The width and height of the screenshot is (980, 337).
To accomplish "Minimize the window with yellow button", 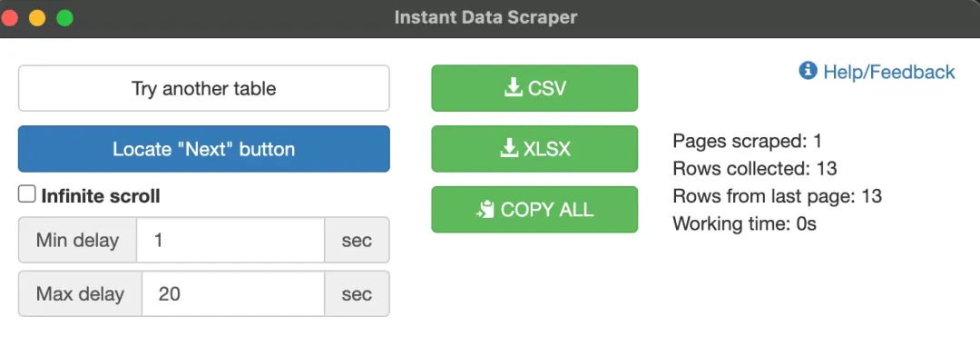I will pos(37,18).
